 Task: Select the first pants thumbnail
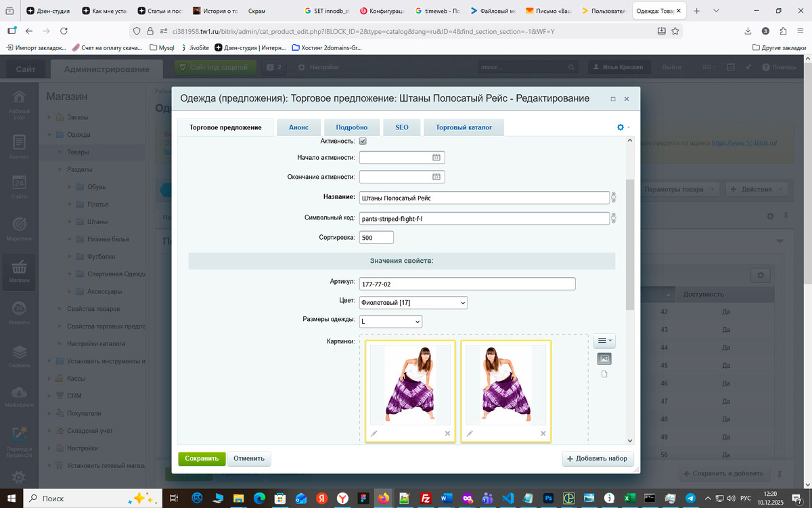(409, 385)
